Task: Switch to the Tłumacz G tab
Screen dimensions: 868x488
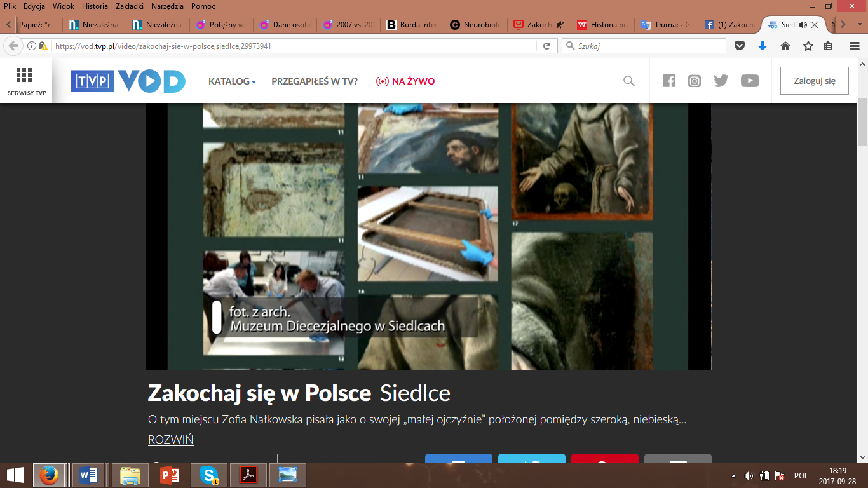Action: pos(667,25)
